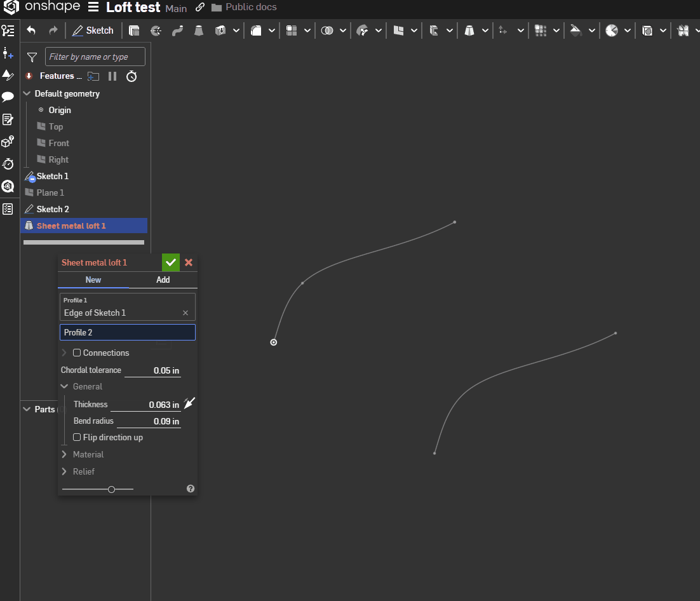Open dropdown next to Thicken tool
The image size is (700, 601).
click(x=236, y=30)
